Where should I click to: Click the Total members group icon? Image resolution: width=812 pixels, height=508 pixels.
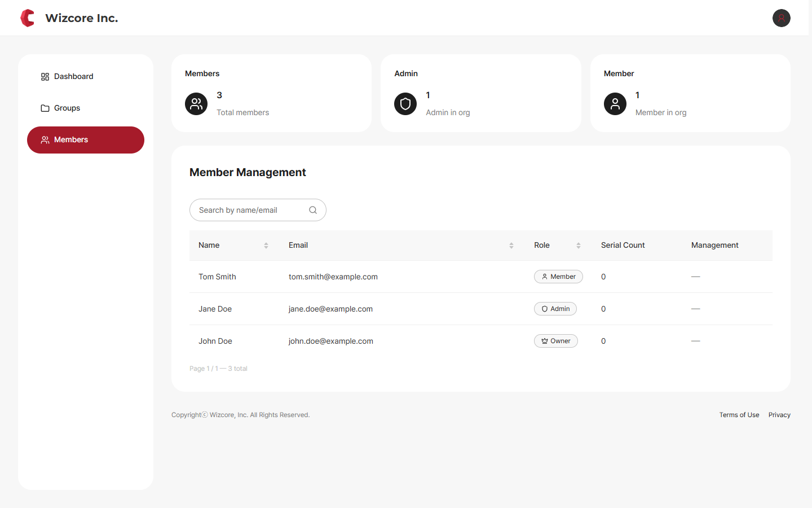click(196, 104)
